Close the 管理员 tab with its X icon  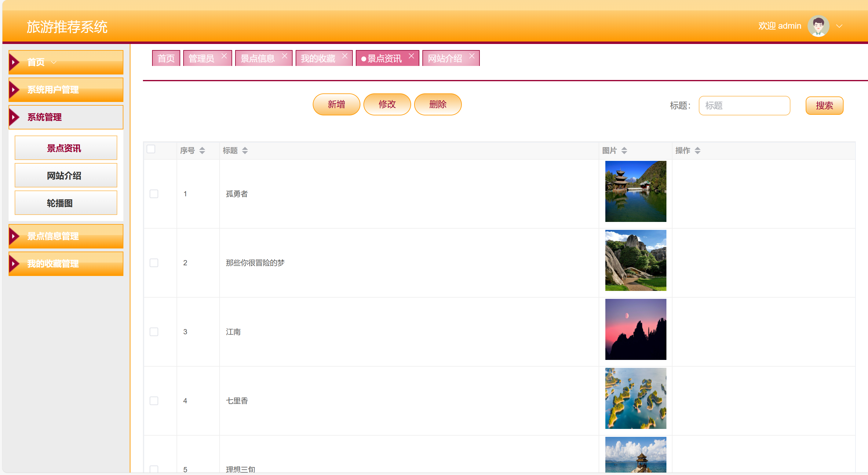pos(224,56)
